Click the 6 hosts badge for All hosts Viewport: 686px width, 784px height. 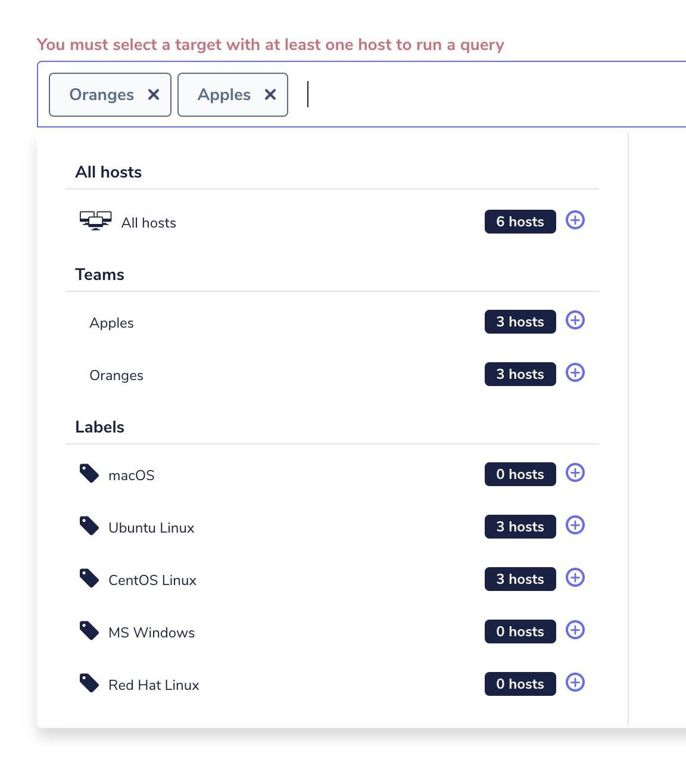coord(520,221)
